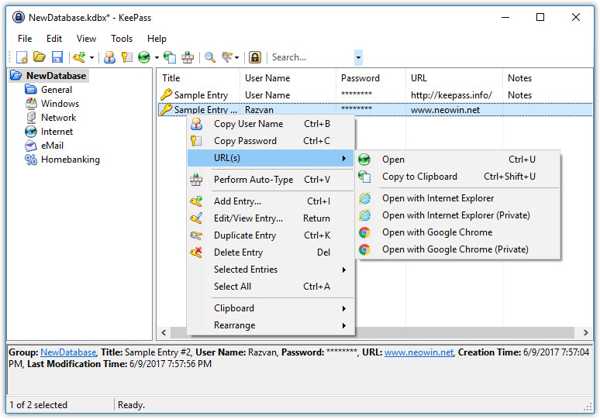The width and height of the screenshot is (600, 419).
Task: Click the www.neowin.net link in details pane
Action: pos(419,352)
